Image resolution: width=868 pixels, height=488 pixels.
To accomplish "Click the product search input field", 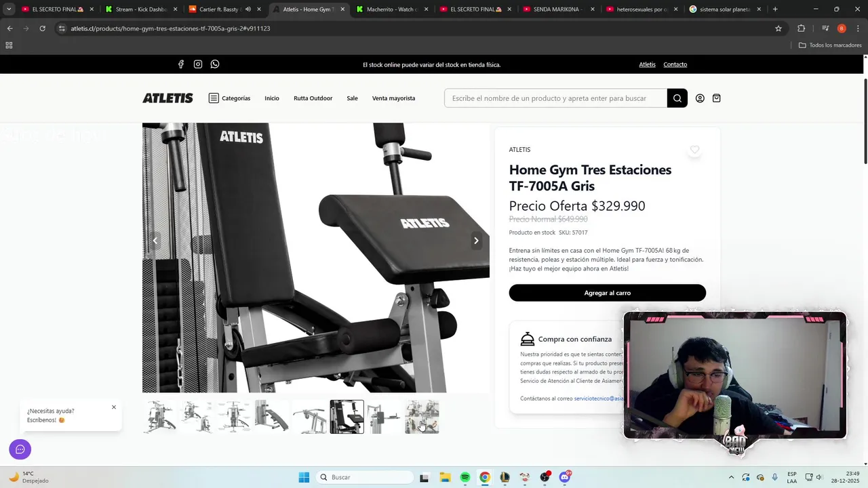I will [555, 98].
